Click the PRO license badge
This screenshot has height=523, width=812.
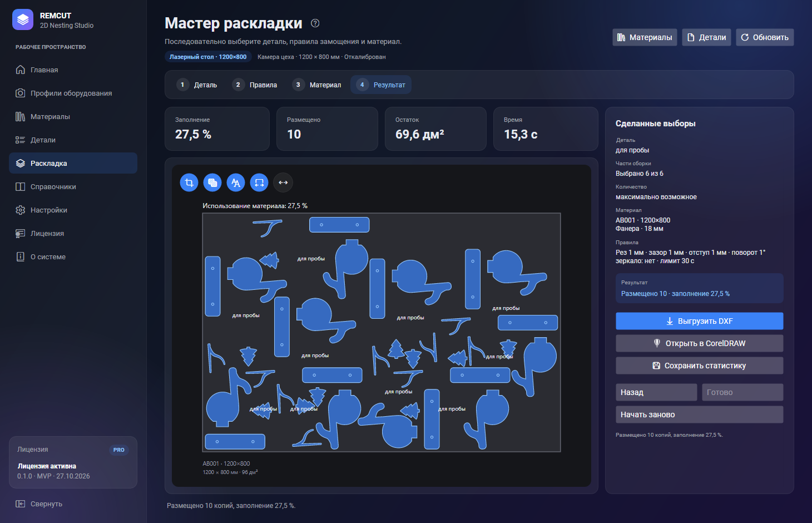119,450
